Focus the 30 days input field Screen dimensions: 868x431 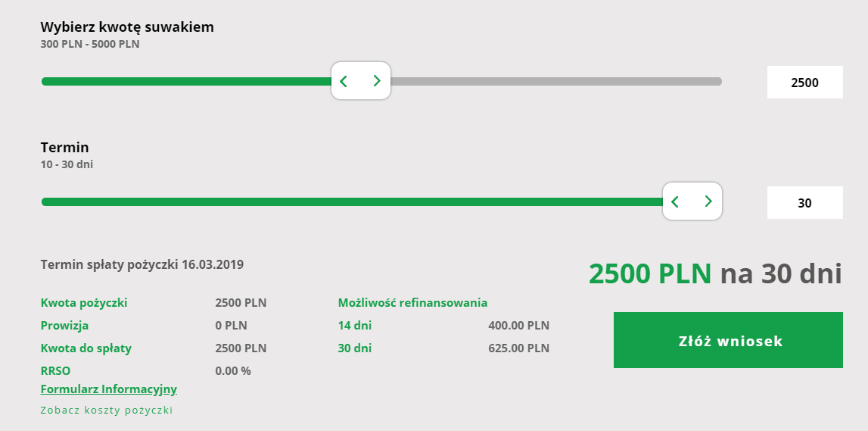(805, 203)
